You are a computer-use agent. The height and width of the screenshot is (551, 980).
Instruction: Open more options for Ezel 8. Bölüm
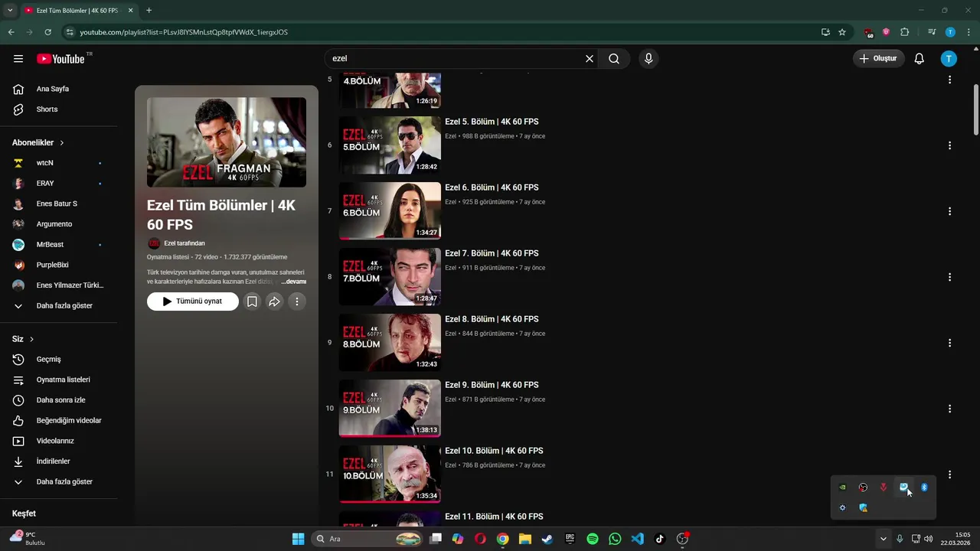(949, 343)
